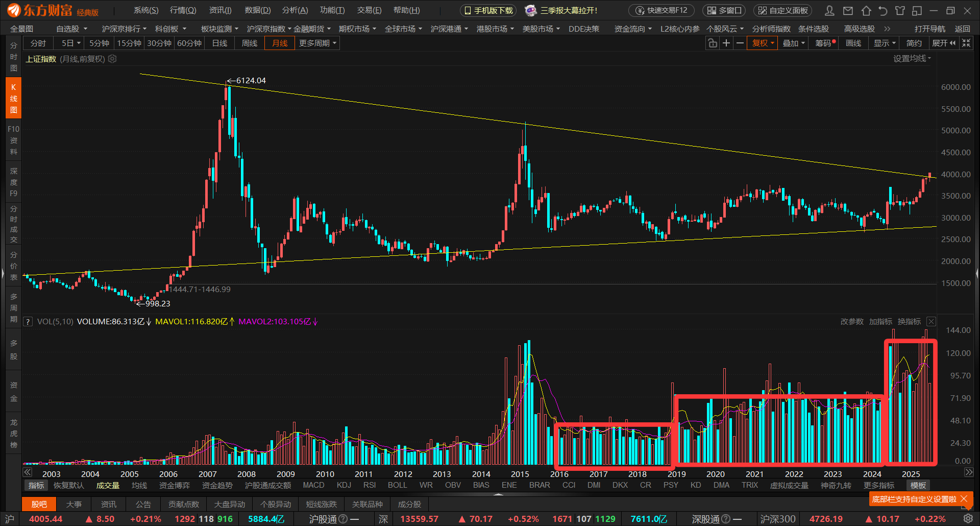Open the message inbox envelope icon

coord(848,10)
